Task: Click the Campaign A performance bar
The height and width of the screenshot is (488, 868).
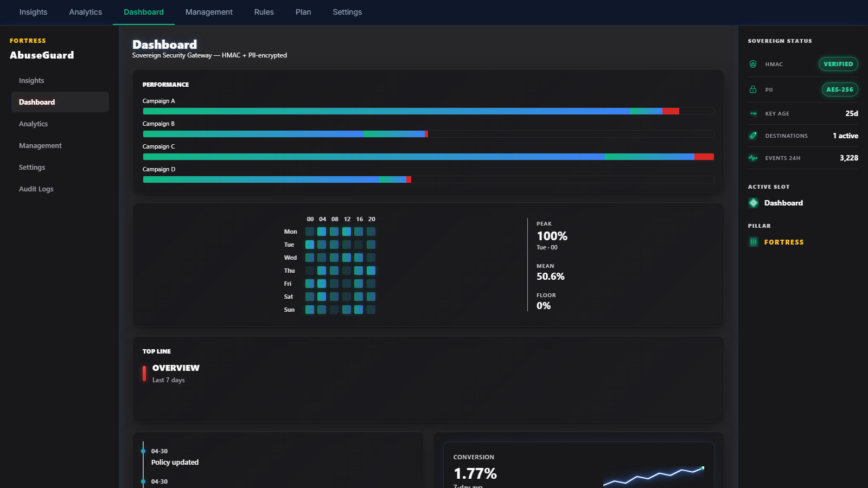Action: click(429, 111)
